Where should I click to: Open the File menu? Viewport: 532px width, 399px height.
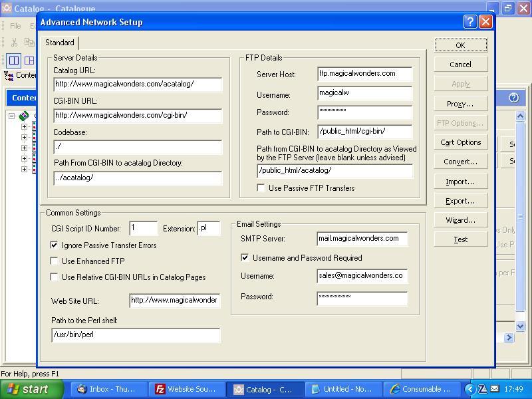[15, 26]
